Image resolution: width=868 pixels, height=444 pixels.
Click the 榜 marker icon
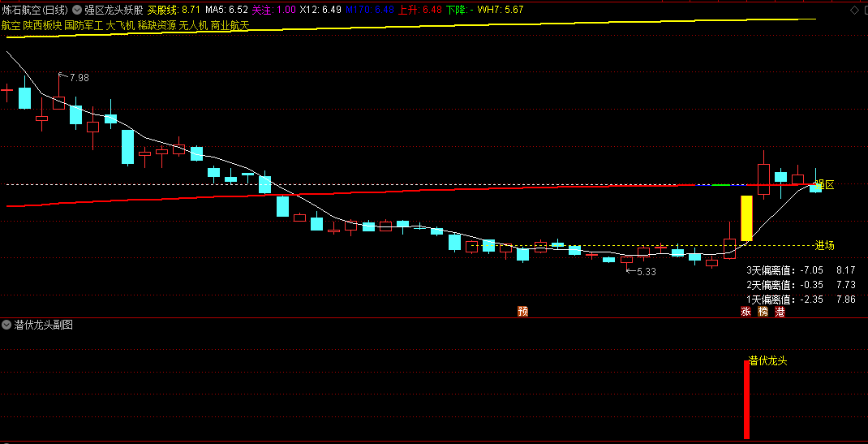(763, 312)
